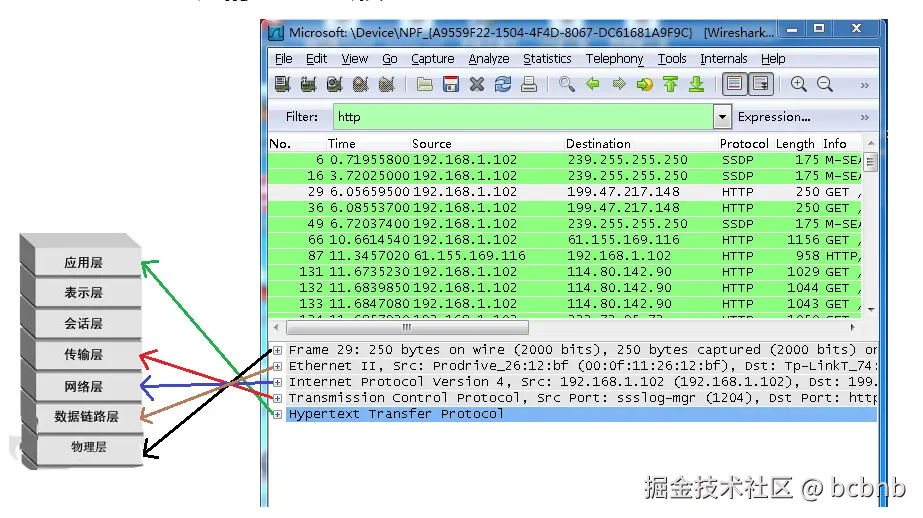Show hidden toolbar items via chevron

coord(865,85)
